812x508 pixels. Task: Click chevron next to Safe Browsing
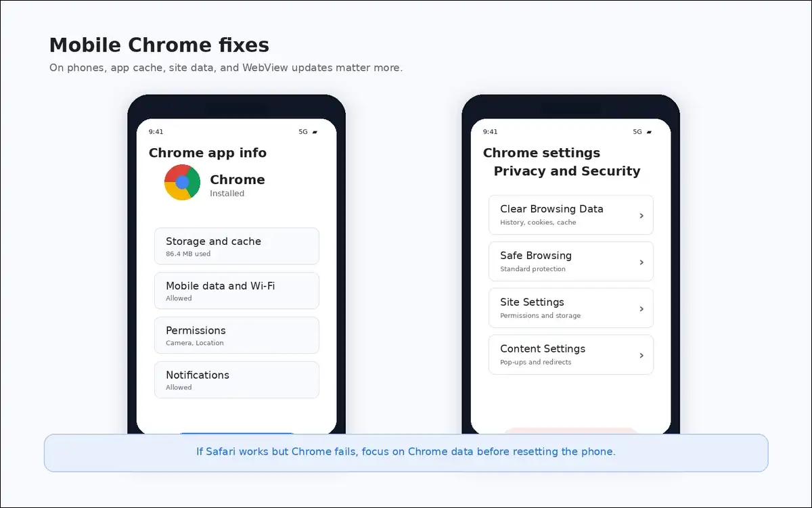pyautogui.click(x=641, y=262)
